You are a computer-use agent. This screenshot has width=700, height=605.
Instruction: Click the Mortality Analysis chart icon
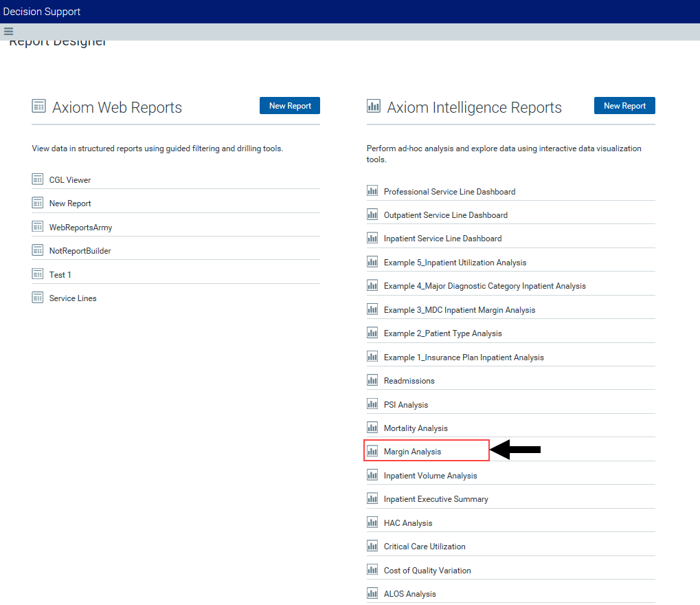[372, 428]
